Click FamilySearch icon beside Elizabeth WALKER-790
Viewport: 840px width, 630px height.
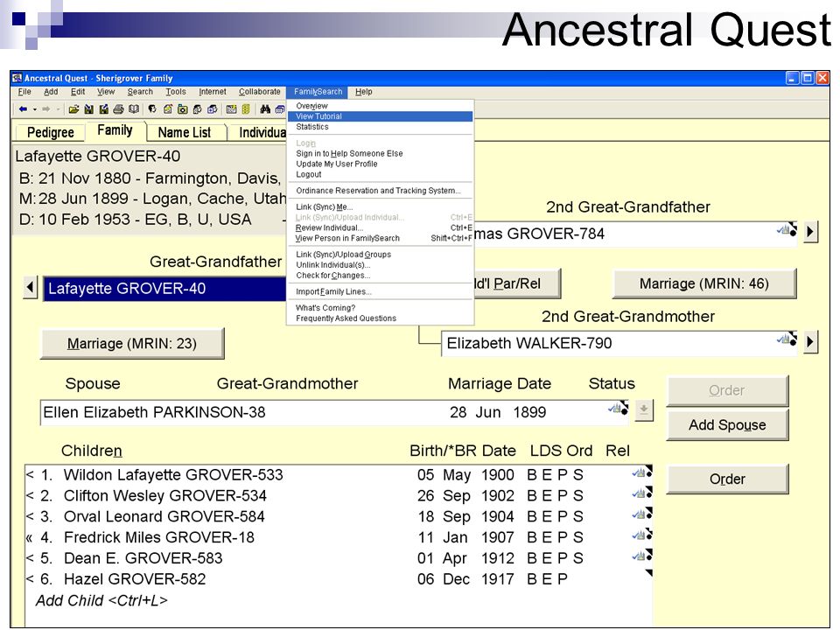pos(787,338)
